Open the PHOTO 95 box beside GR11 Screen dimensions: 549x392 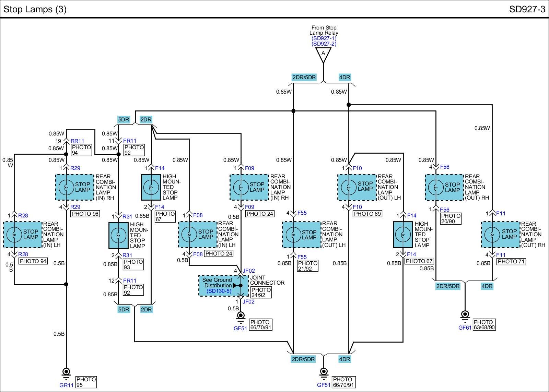(86, 382)
